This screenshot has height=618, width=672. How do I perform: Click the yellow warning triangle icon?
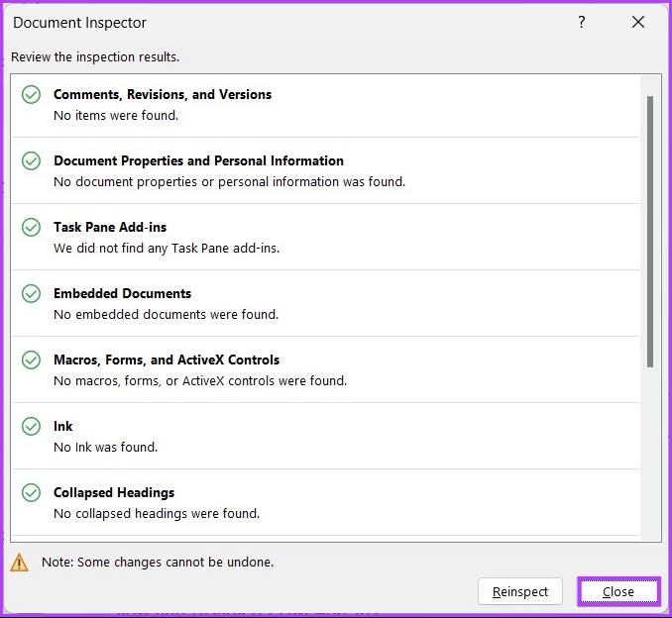tap(20, 563)
